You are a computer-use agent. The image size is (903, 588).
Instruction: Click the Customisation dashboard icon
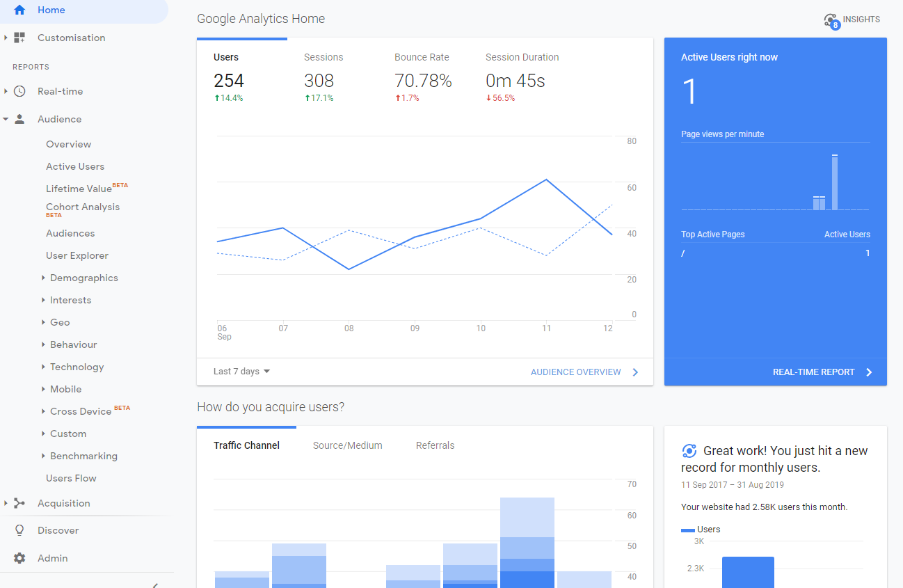19,38
